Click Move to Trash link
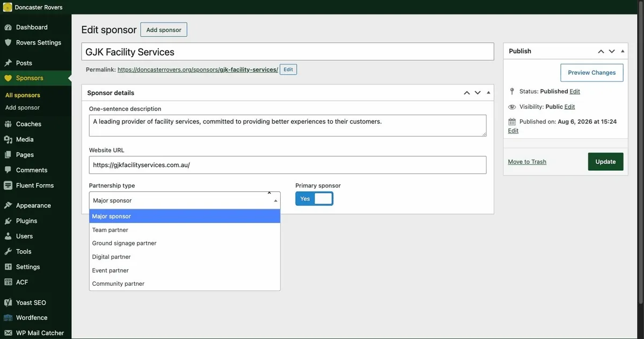This screenshot has width=644, height=339. point(527,162)
